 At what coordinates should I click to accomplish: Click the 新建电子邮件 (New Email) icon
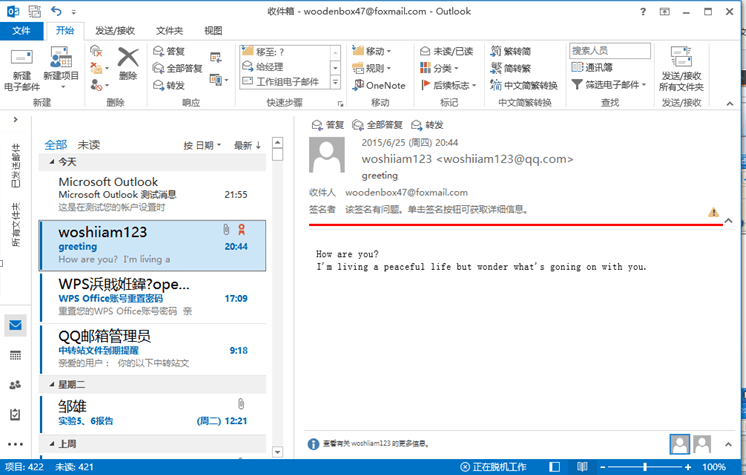pos(21,58)
